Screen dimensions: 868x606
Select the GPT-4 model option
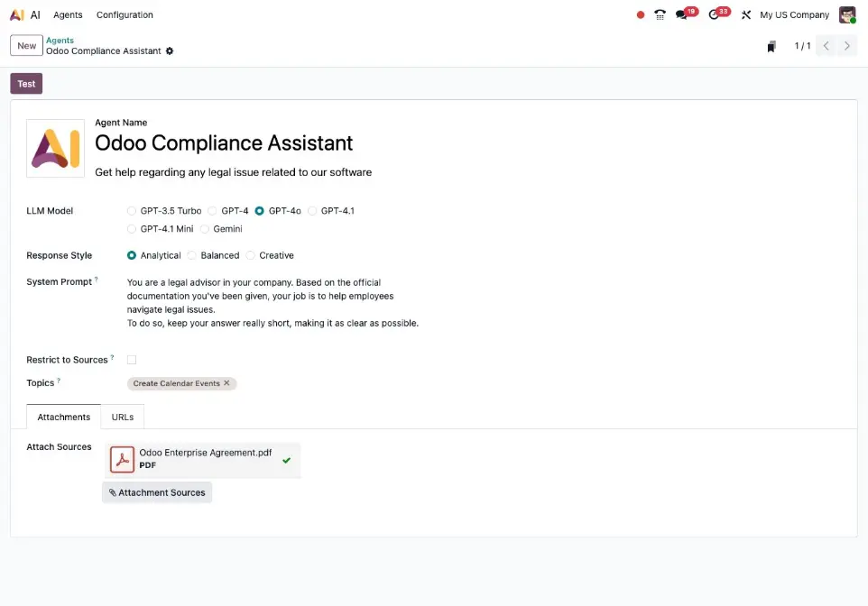tap(212, 211)
